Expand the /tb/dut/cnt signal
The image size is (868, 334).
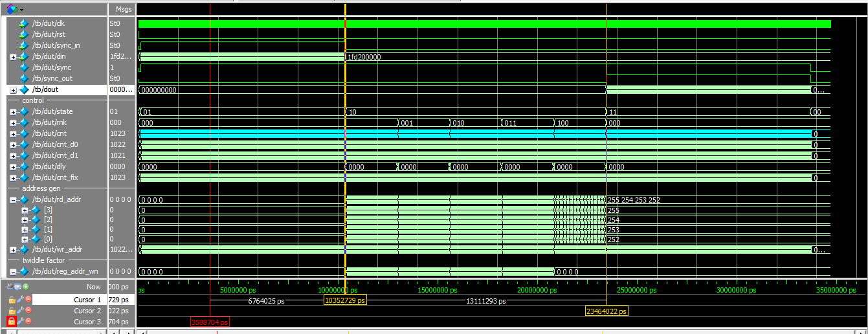(14, 134)
